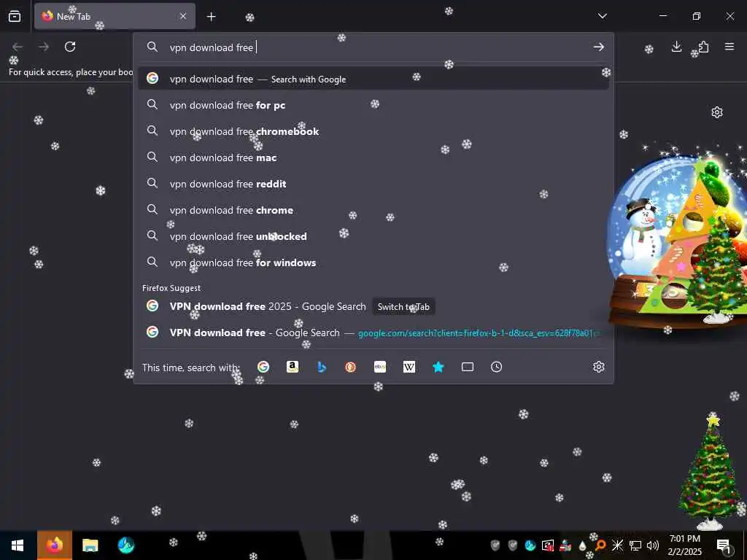This screenshot has height=560, width=747.
Task: Open Firefox View icon at top-left
Action: pyautogui.click(x=15, y=16)
